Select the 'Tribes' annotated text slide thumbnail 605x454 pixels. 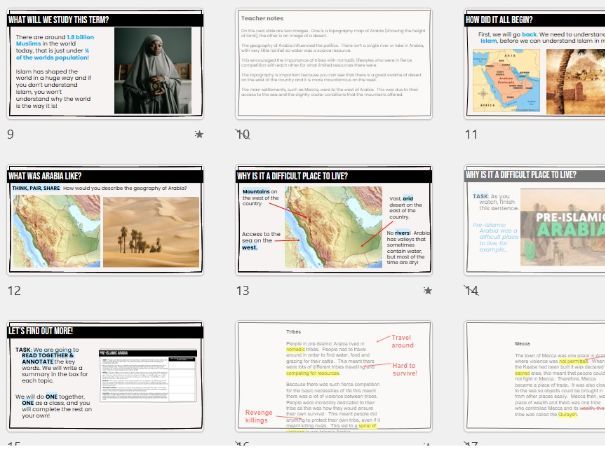334,375
